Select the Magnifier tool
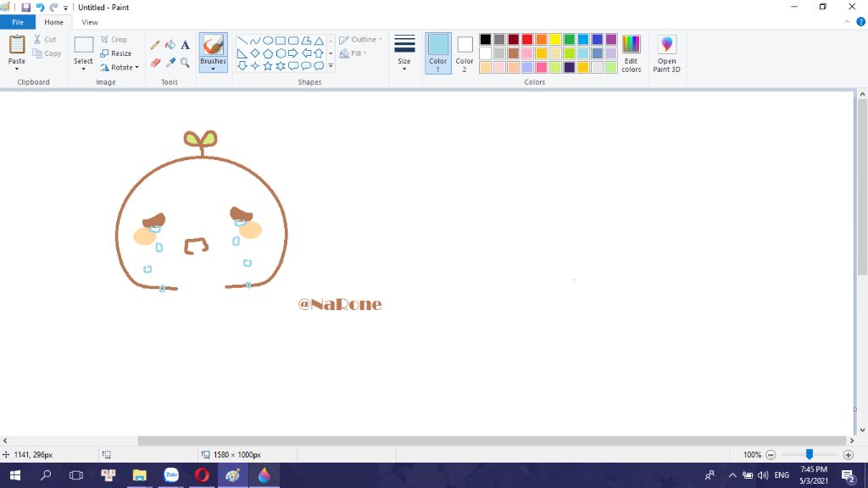The image size is (868, 488). [185, 63]
